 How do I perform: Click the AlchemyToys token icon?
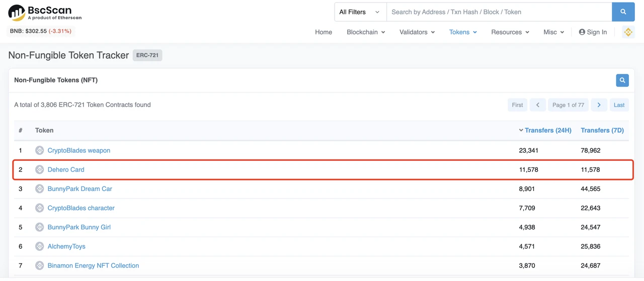pyautogui.click(x=40, y=246)
